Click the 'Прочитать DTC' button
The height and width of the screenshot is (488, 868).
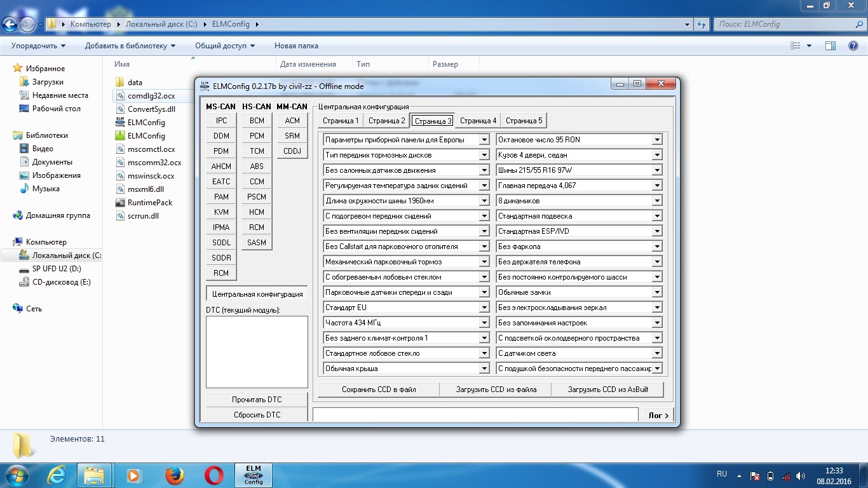pyautogui.click(x=257, y=400)
